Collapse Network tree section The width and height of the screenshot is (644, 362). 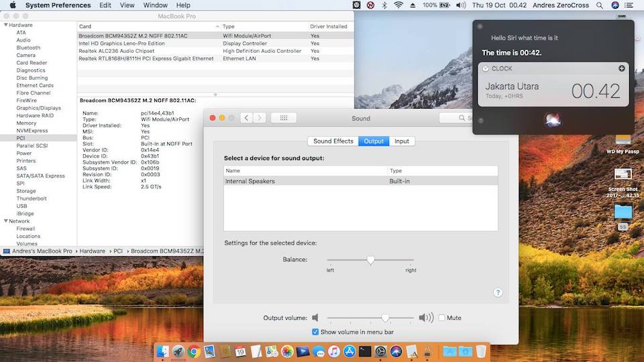tap(6, 221)
